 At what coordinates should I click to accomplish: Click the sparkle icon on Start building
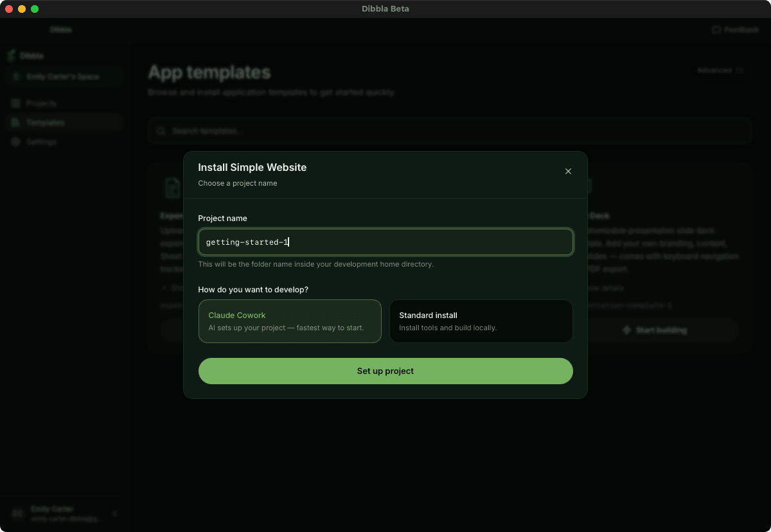pyautogui.click(x=627, y=330)
